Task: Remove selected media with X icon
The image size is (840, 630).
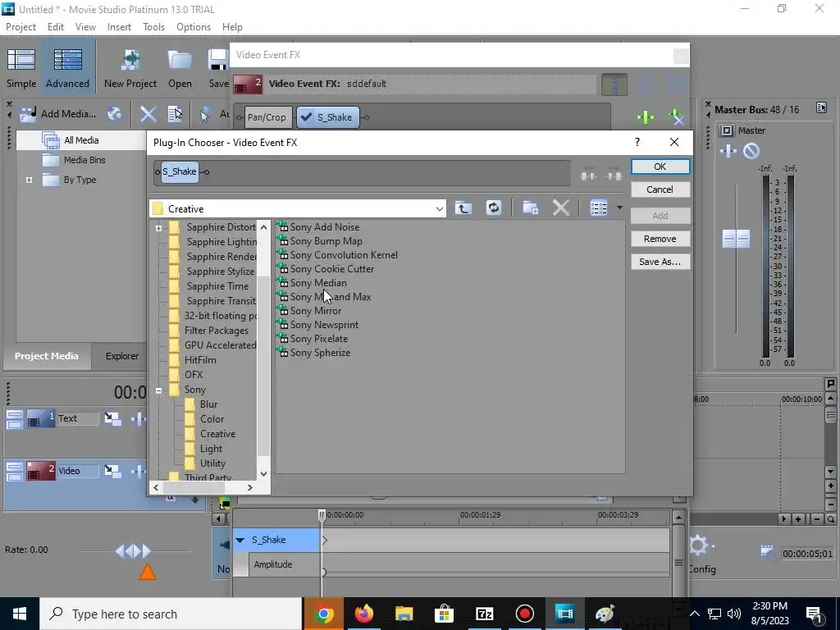Action: click(x=148, y=113)
